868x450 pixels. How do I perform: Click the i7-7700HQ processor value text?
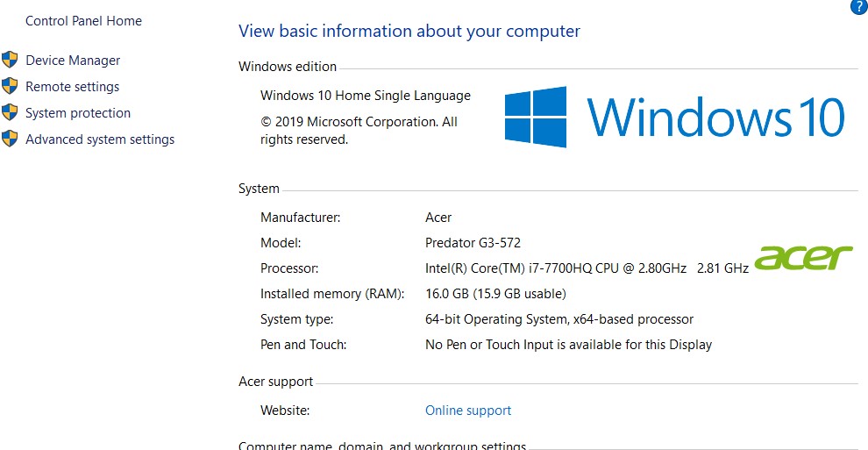[587, 268]
